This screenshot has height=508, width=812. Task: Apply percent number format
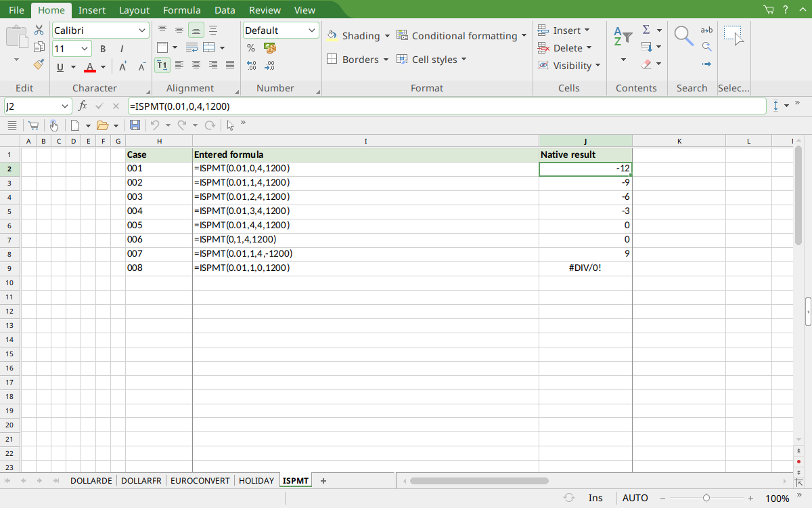click(251, 47)
